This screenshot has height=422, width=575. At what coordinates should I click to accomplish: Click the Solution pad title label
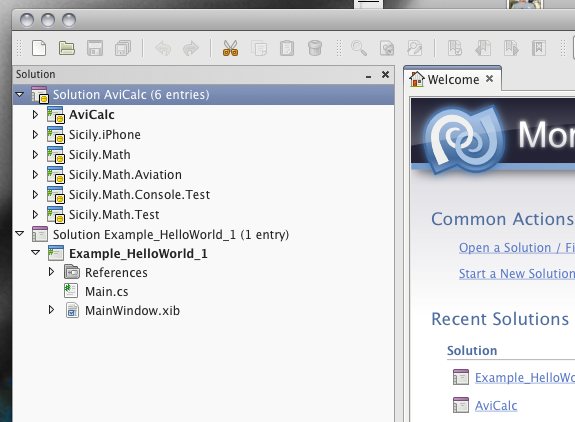click(x=36, y=74)
